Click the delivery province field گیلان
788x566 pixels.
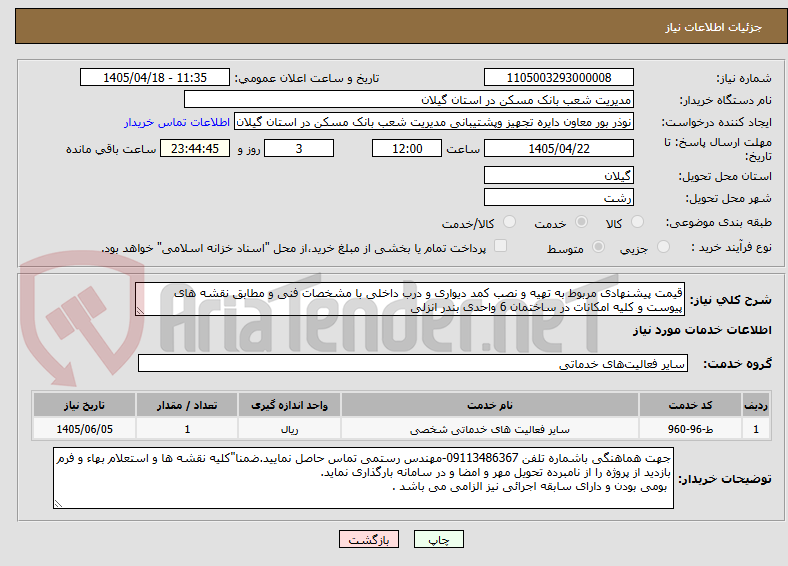click(x=559, y=175)
